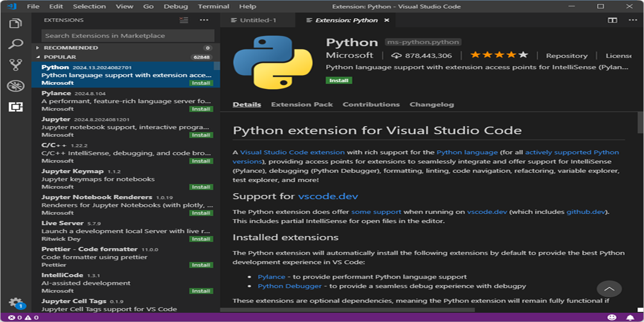Open the Search view icon
Image resolution: width=644 pixels, height=322 pixels.
coord(16,44)
